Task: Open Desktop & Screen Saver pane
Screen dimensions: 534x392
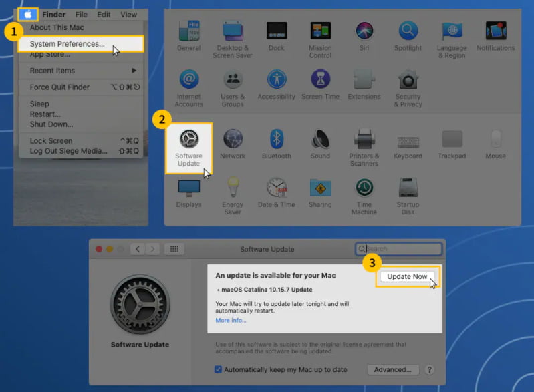Action: pos(233,31)
